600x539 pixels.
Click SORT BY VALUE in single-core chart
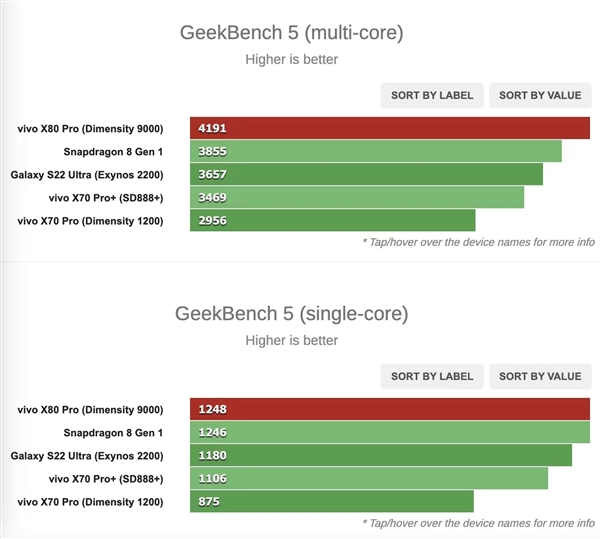pyautogui.click(x=540, y=376)
